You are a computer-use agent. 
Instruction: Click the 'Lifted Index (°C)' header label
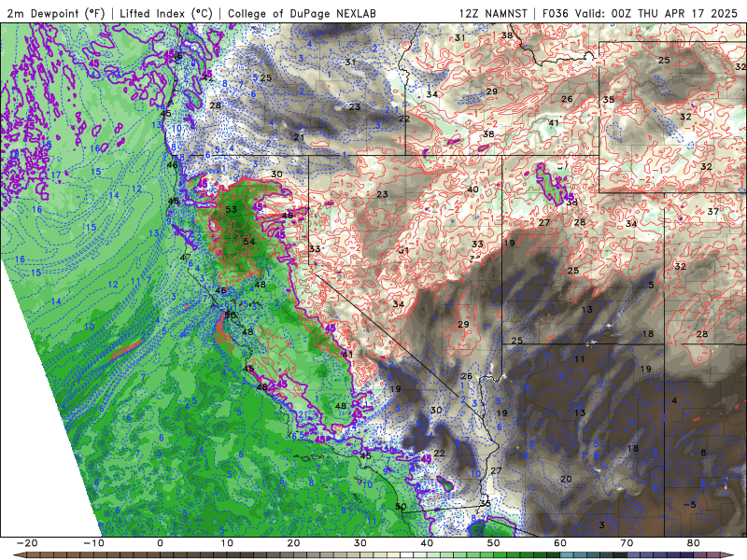(x=166, y=14)
